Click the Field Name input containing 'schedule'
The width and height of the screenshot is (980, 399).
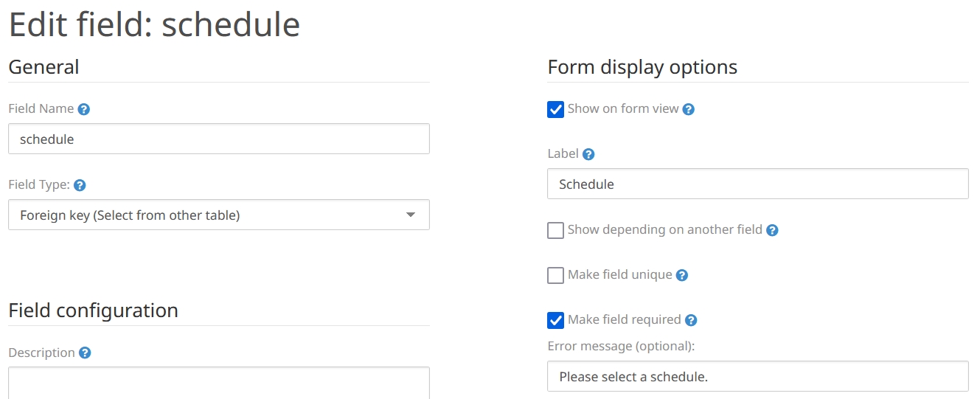(218, 139)
